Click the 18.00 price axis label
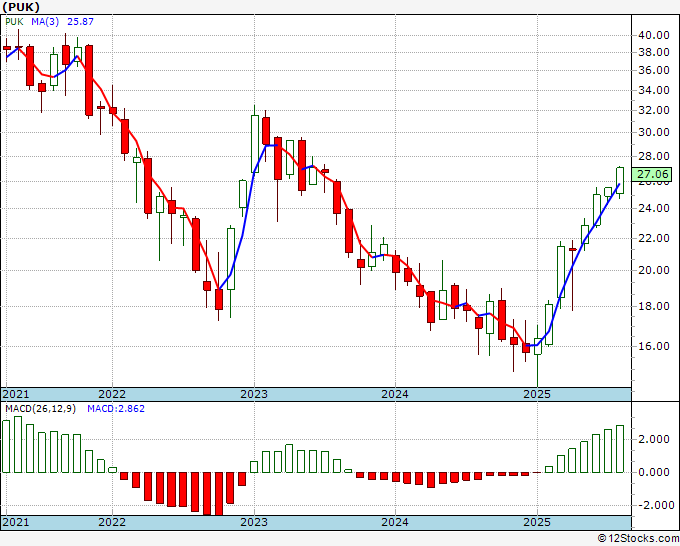Image resolution: width=680 pixels, height=546 pixels. (x=654, y=306)
